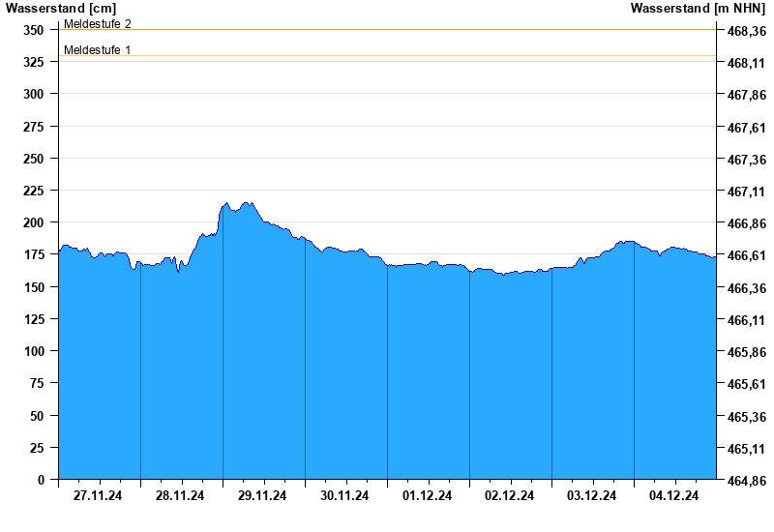Select the 0 value on the left axis
The height and width of the screenshot is (532, 774).
click(41, 480)
